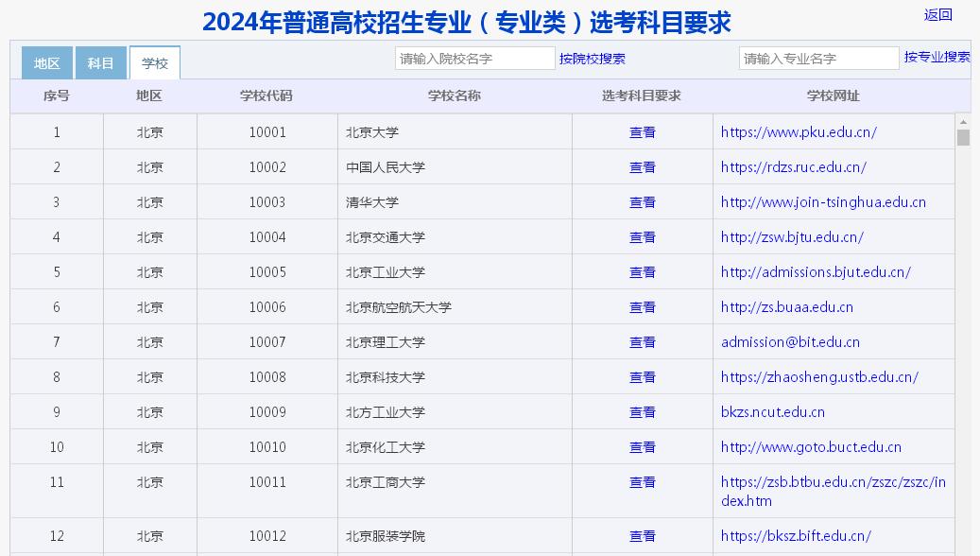Open 查看 for 北京化工大学
Viewport: 980px width, 556px height.
click(642, 447)
